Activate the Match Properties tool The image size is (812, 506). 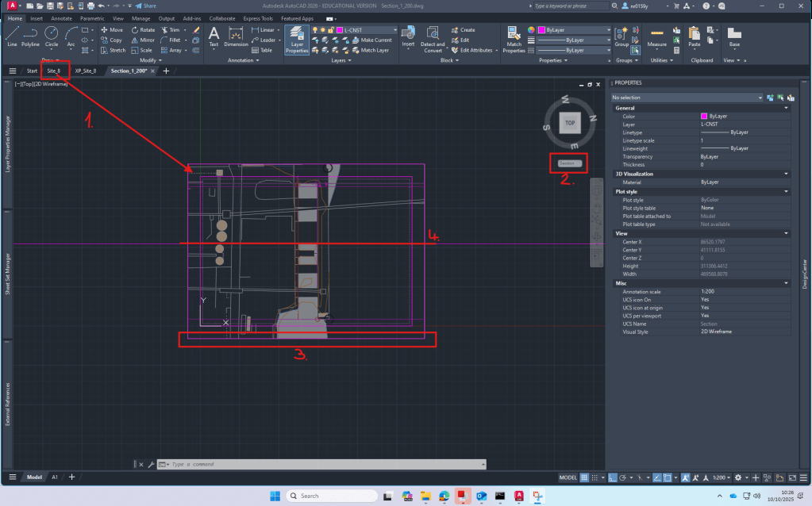514,37
